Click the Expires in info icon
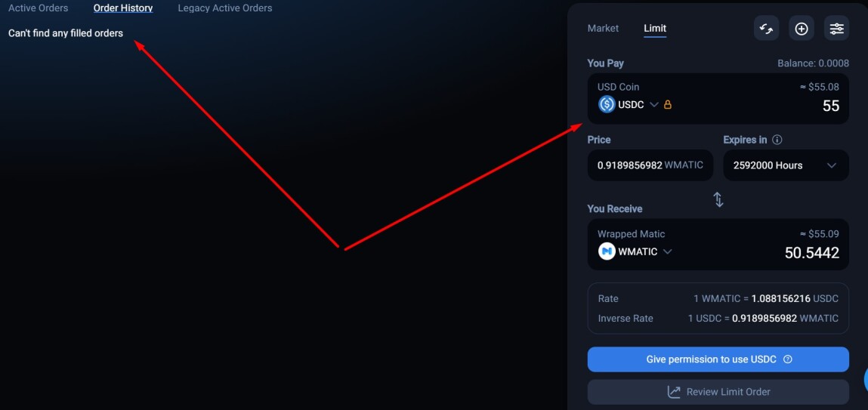This screenshot has height=410, width=868. (x=777, y=140)
